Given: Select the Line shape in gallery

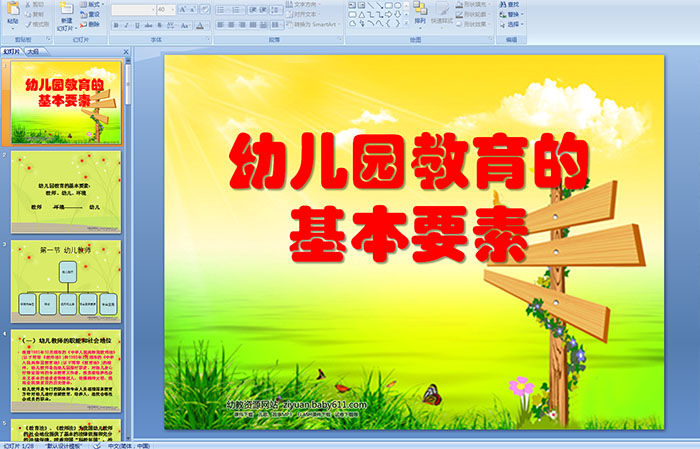Looking at the screenshot, I should pyautogui.click(x=371, y=5).
